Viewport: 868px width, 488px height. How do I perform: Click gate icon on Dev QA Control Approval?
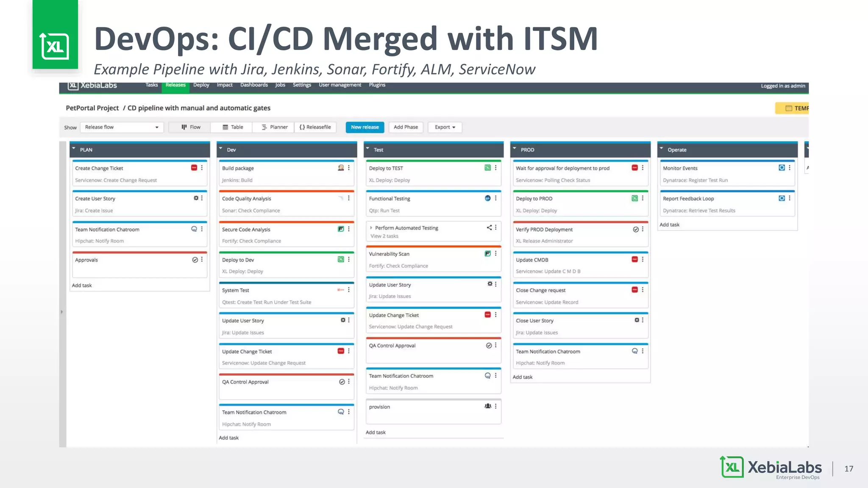tap(342, 382)
